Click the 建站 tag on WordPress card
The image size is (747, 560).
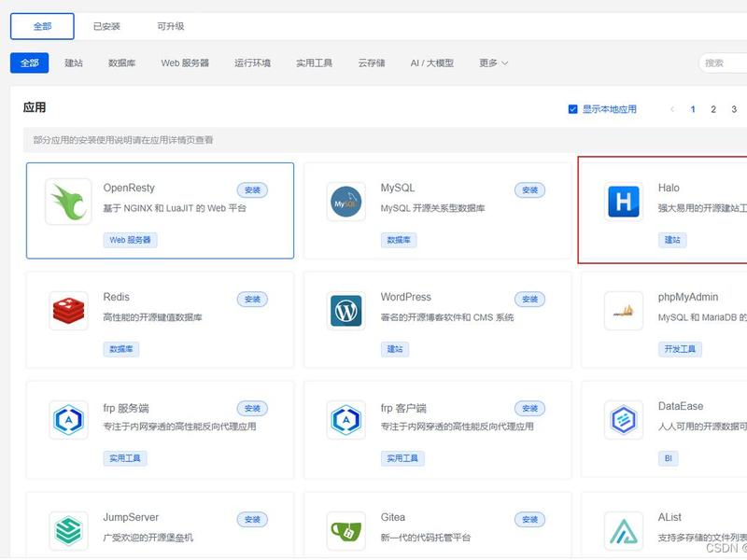[x=395, y=349]
